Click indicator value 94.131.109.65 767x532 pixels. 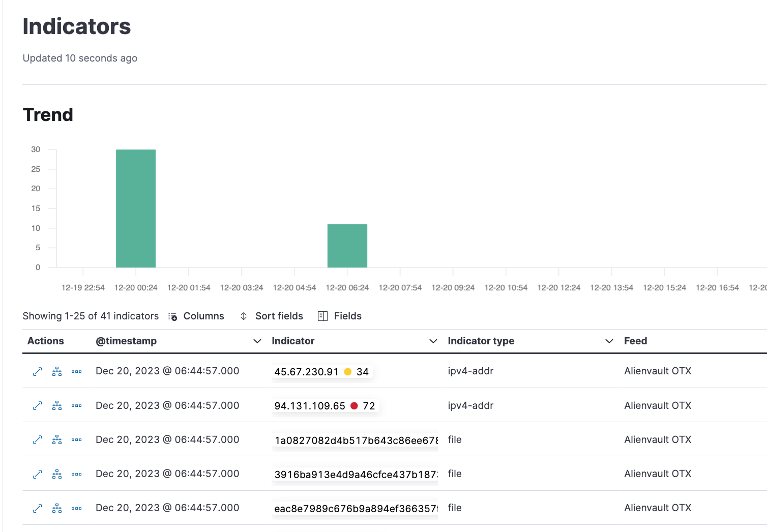[310, 406]
